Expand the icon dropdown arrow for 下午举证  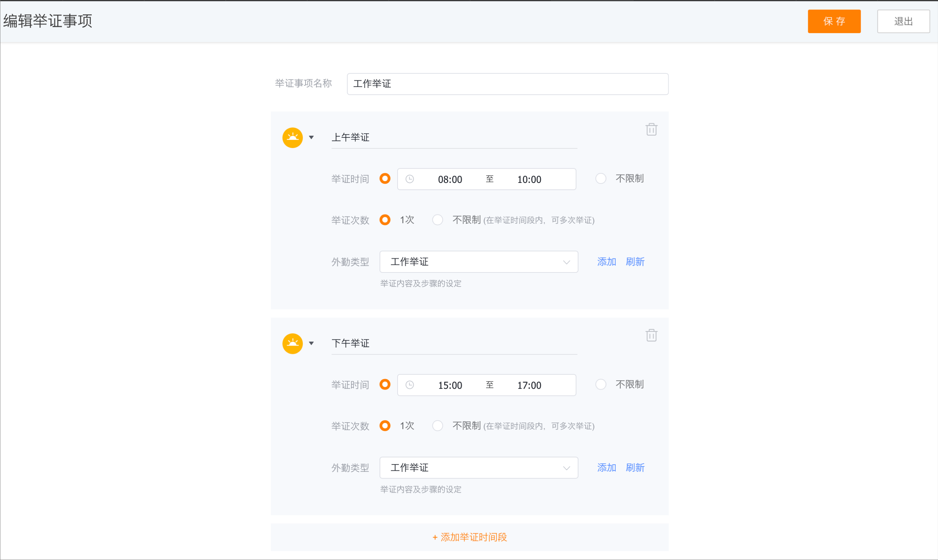[x=311, y=343]
